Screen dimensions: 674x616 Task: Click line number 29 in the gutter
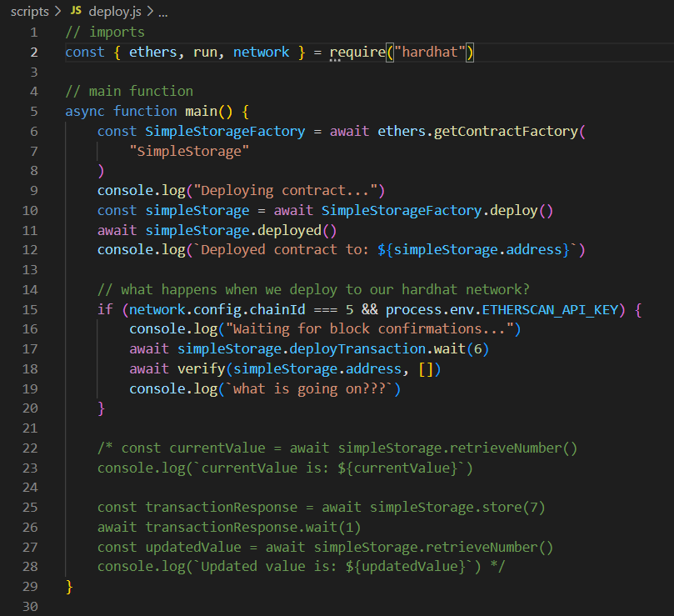[x=30, y=587]
